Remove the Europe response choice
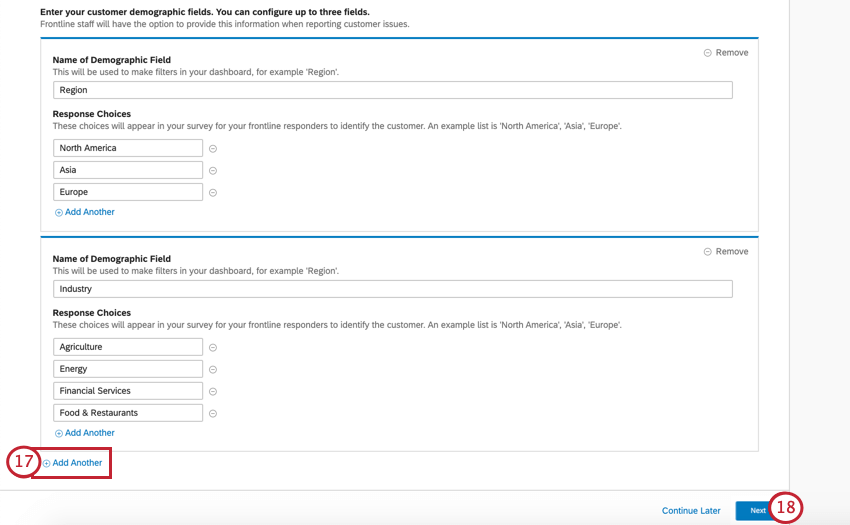Screen dimensions: 850x525 click(213, 193)
